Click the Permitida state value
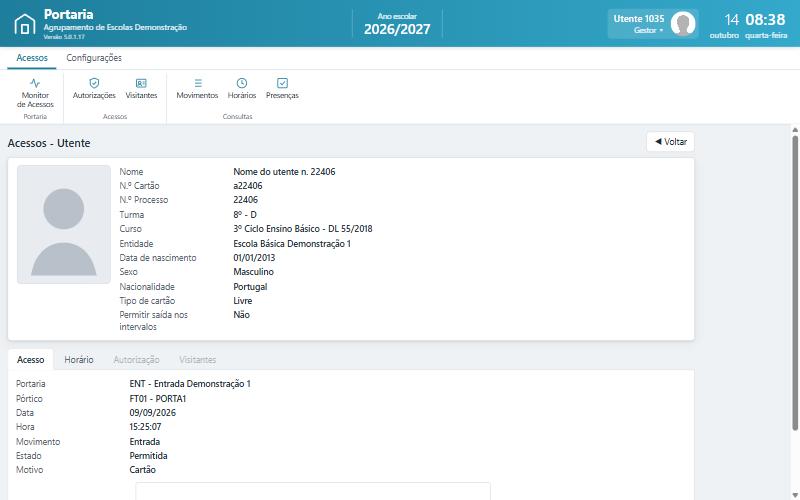This screenshot has width=800, height=500. coord(148,456)
